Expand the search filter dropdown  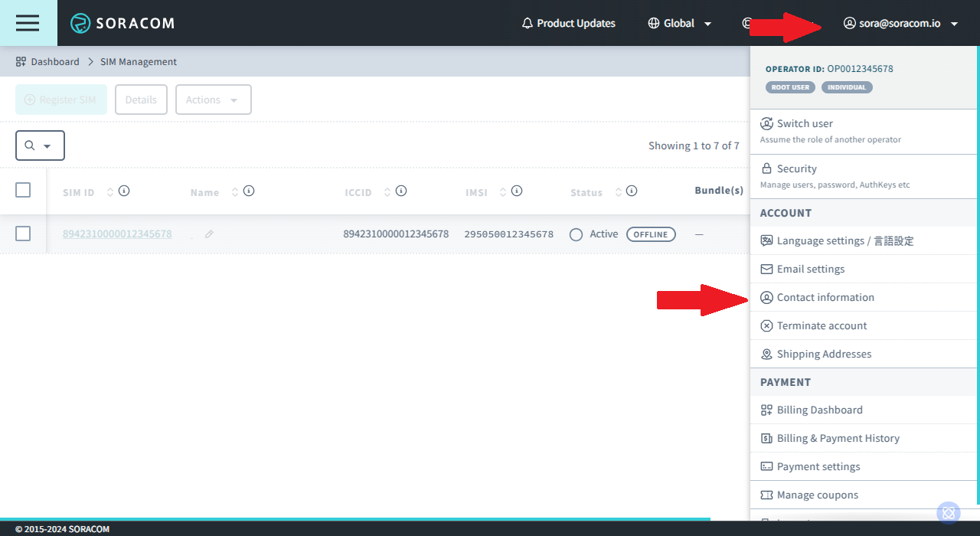[x=40, y=145]
